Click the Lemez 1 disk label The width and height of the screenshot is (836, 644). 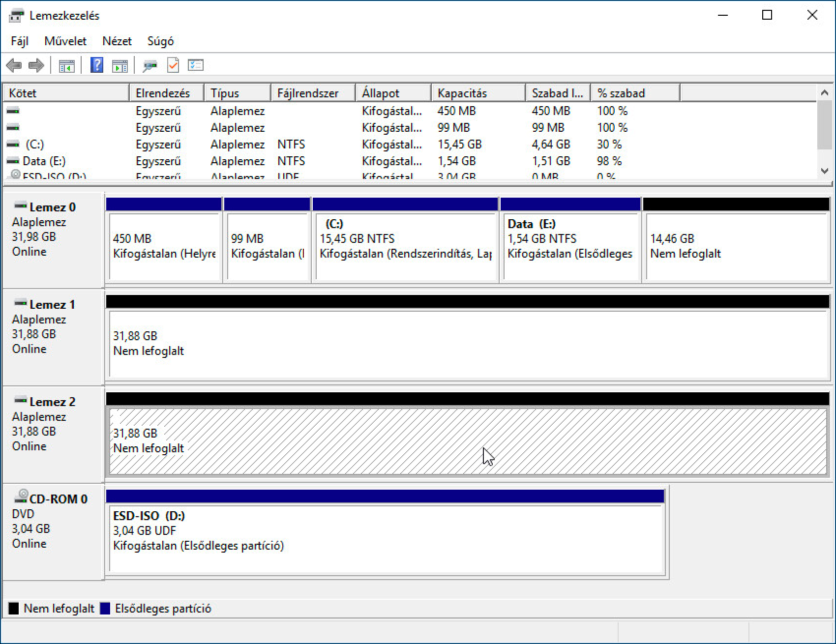coord(53,305)
